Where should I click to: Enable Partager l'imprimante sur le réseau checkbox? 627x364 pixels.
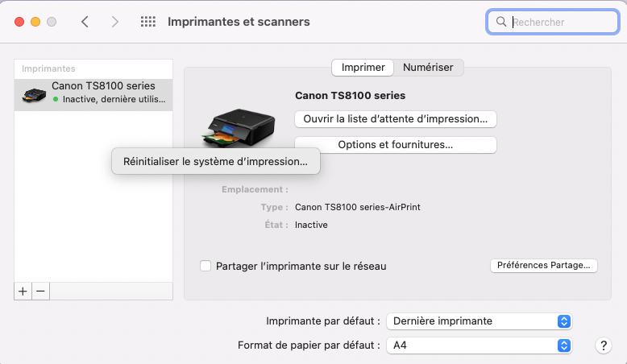point(206,266)
